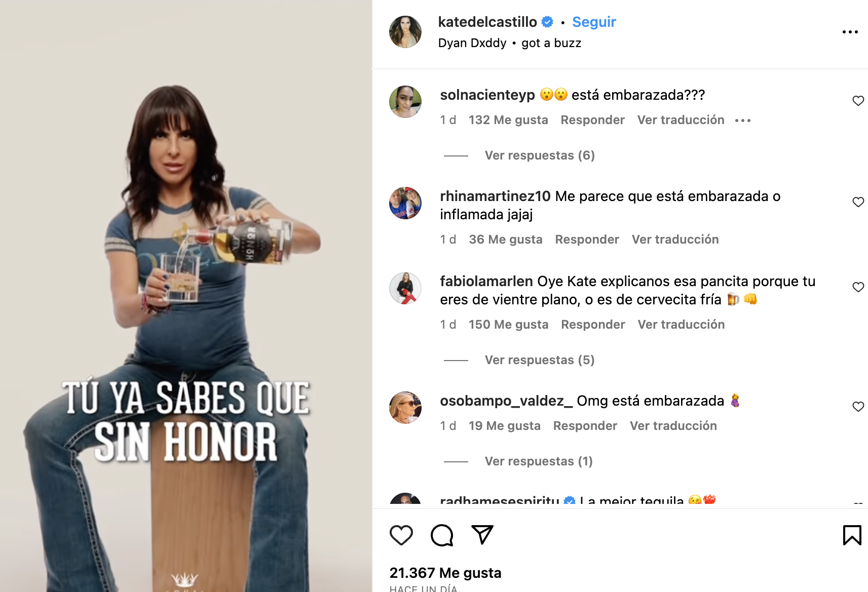Screen dimensions: 868x592
Task: Open solnacienteyp avatar
Action: pyautogui.click(x=405, y=102)
